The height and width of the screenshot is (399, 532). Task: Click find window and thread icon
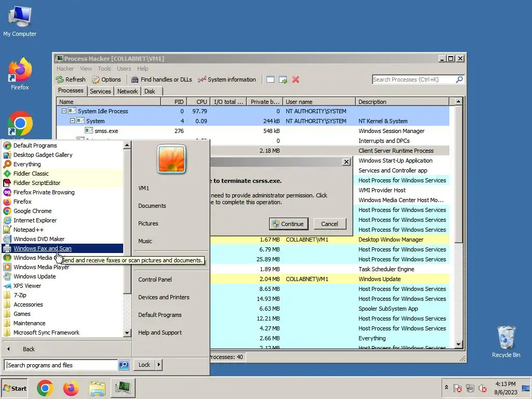[x=283, y=79]
